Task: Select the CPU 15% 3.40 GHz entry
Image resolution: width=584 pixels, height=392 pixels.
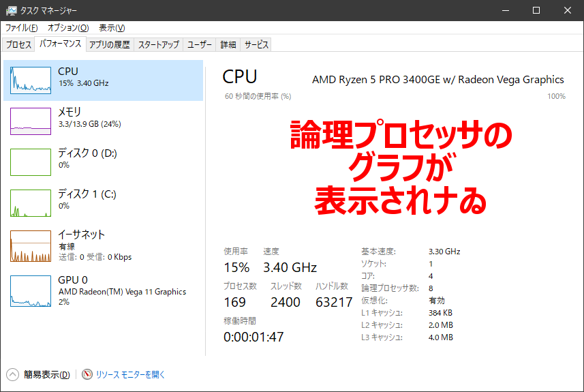Action: 103,80
